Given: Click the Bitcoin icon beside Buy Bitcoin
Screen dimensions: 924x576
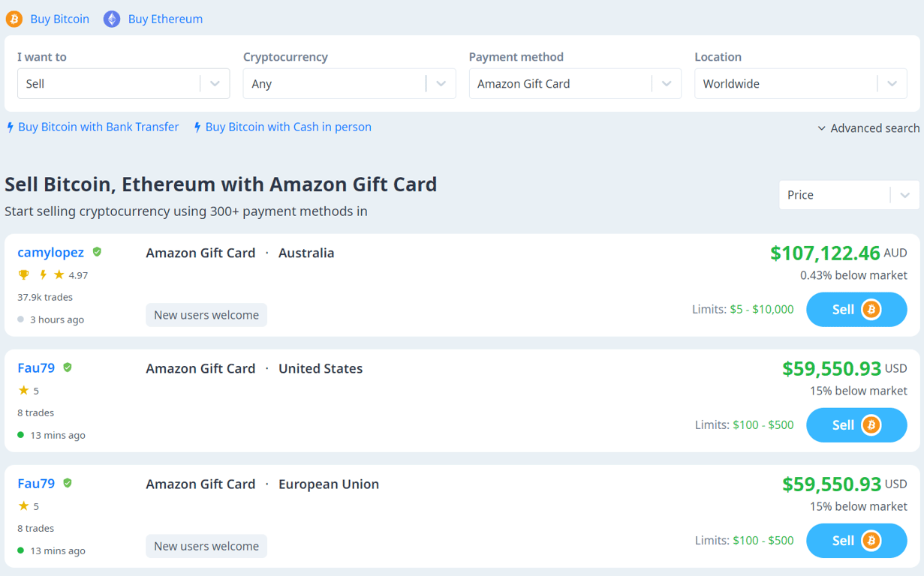Looking at the screenshot, I should click(14, 19).
